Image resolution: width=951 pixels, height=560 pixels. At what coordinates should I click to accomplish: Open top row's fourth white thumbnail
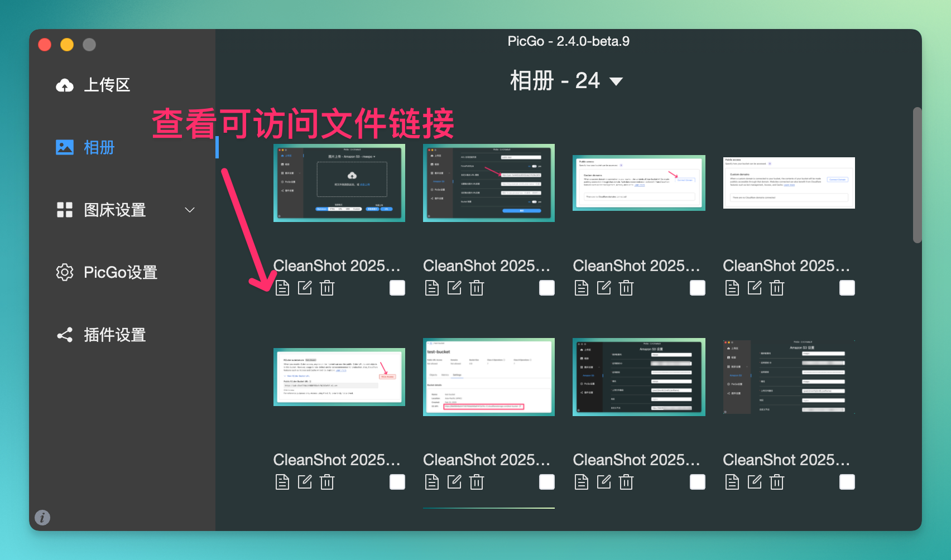coord(789,183)
